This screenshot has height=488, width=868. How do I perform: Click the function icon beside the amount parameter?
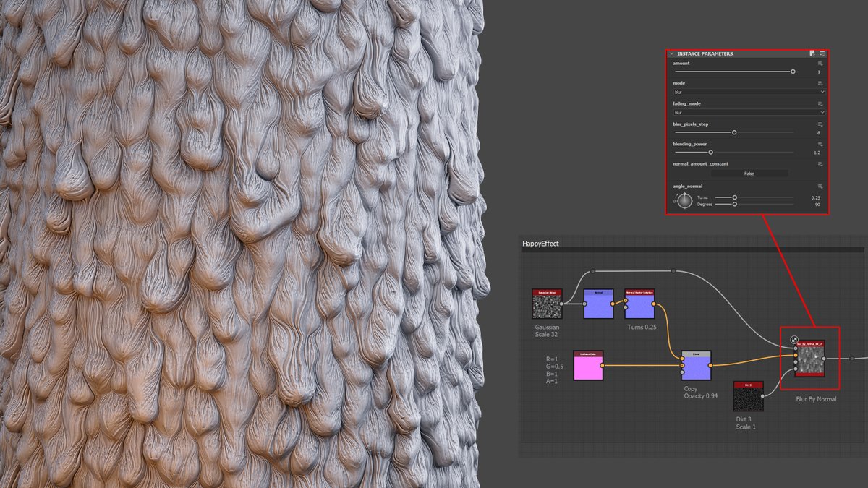pos(820,63)
